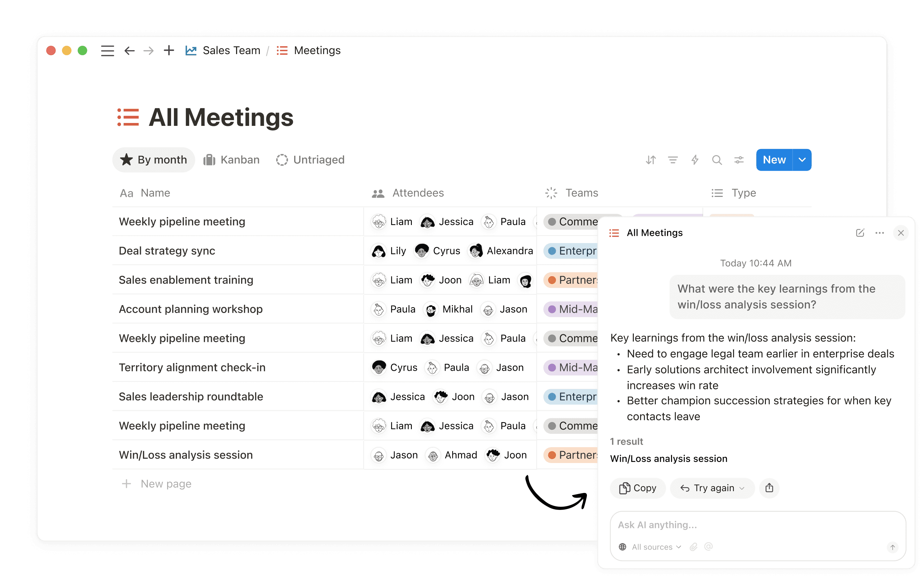Open the filter icon above the table
Image resolution: width=924 pixels, height=577 pixels.
[x=673, y=160]
